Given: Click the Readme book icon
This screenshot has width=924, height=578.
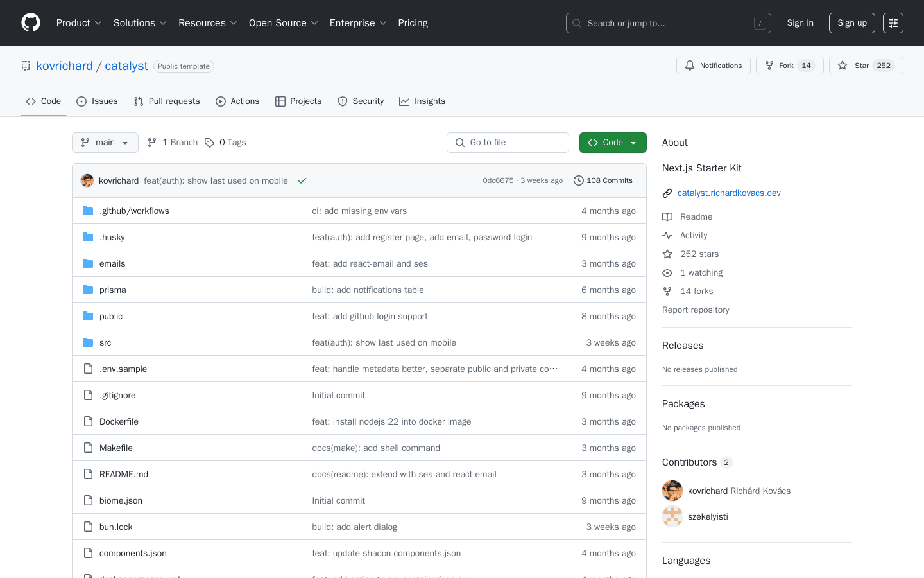Looking at the screenshot, I should click(x=667, y=217).
